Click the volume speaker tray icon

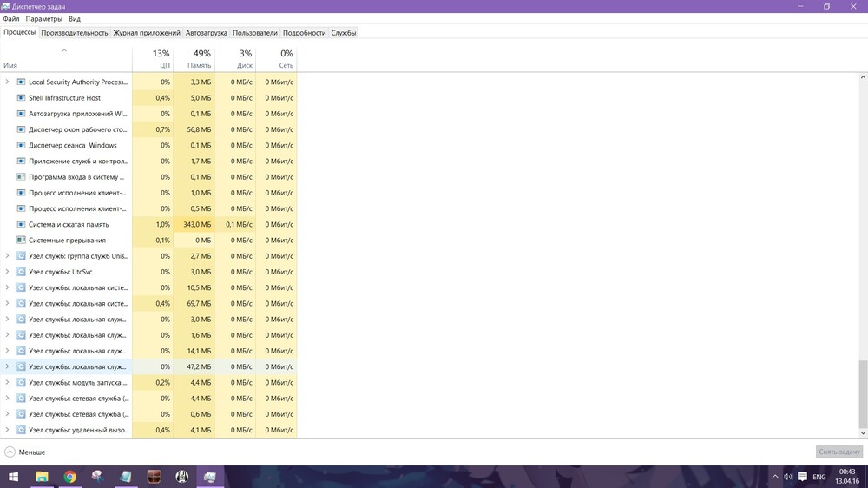point(788,477)
